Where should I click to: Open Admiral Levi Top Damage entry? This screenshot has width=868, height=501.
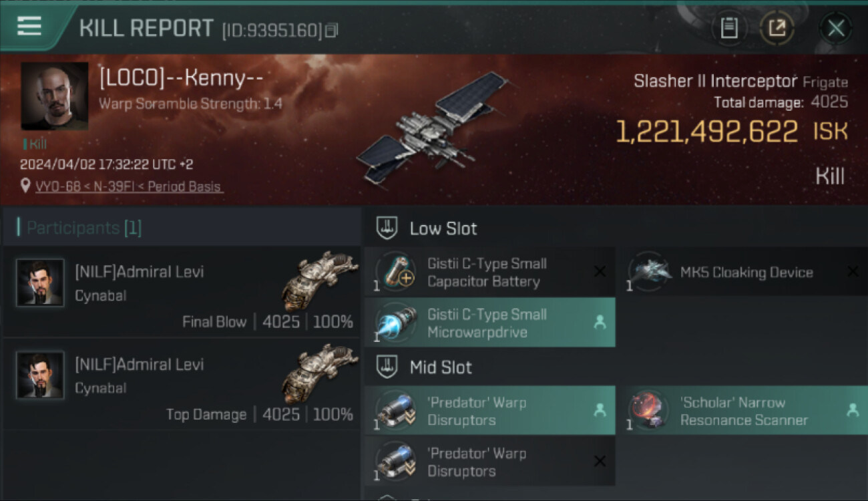pos(182,384)
